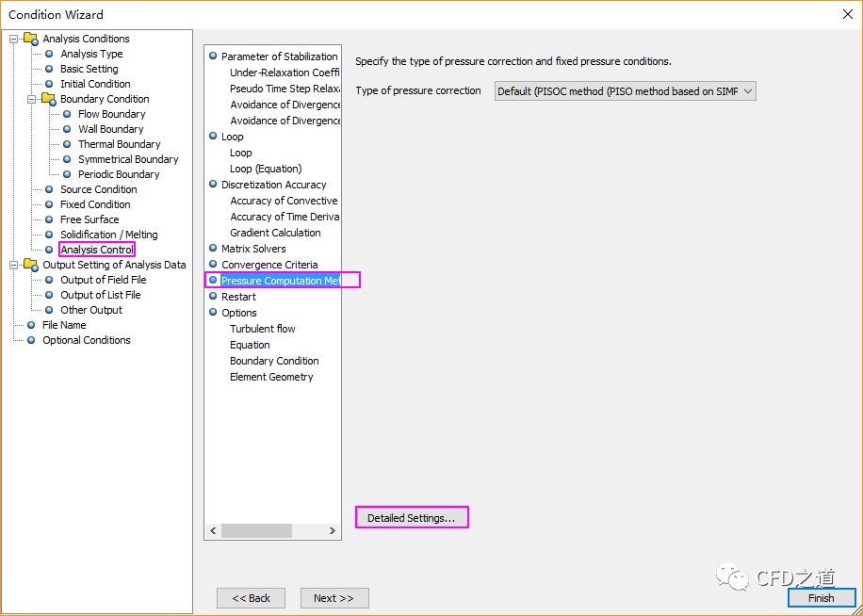Viewport: 863px width, 616px height.
Task: Click the bullet icon beside Matrix Solvers
Action: [x=213, y=249]
